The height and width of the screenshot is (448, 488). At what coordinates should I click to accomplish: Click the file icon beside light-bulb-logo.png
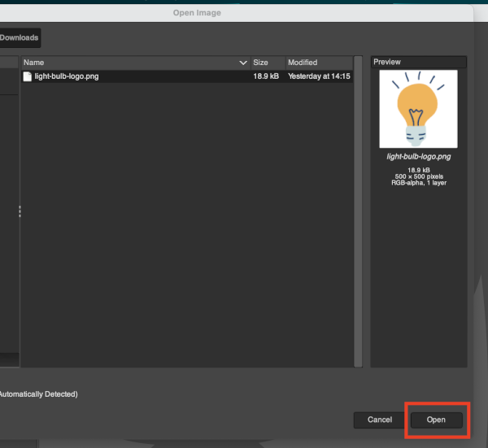click(x=28, y=76)
